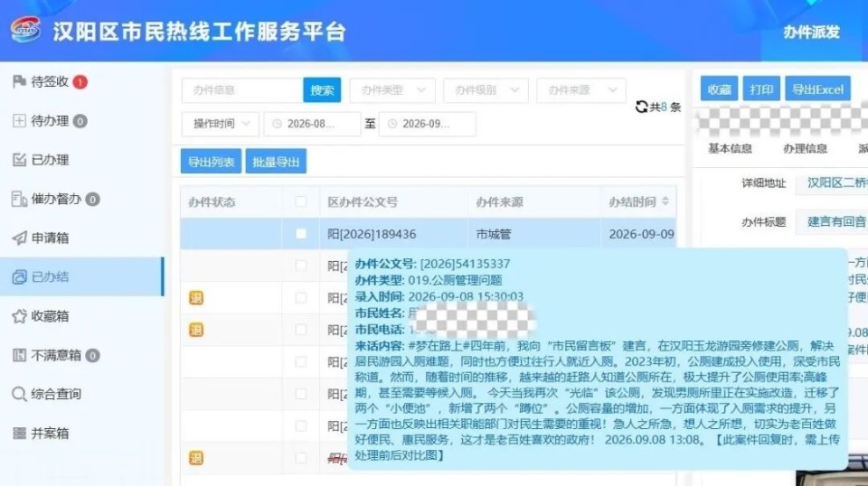This screenshot has height=486, width=868.
Task: Click the 2026-09-09 cell in first row
Action: (641, 234)
